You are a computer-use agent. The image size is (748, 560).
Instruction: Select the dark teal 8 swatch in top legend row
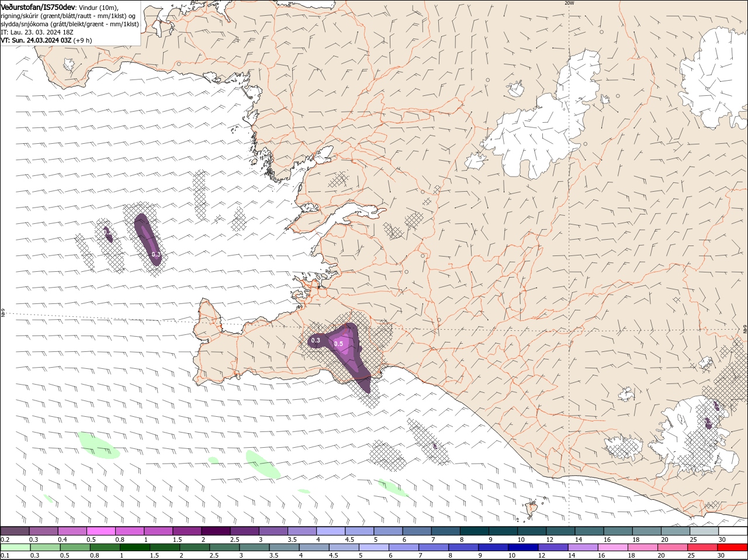click(x=475, y=530)
